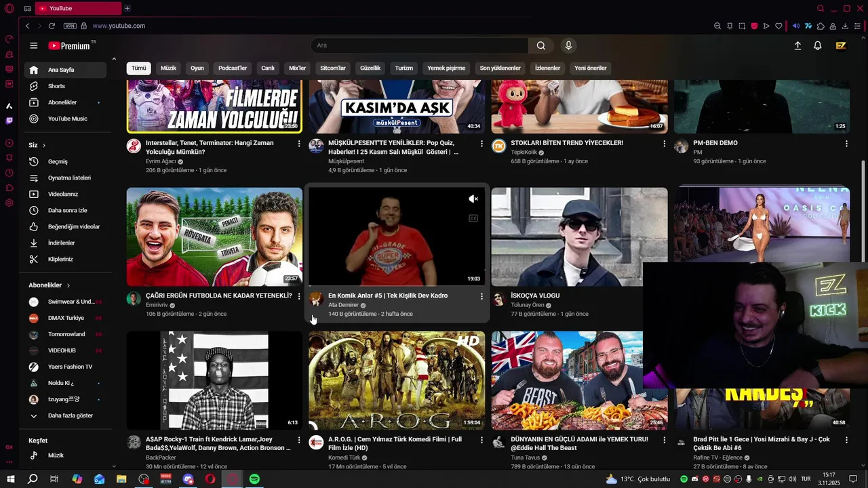Open the notifications bell

point(818,45)
